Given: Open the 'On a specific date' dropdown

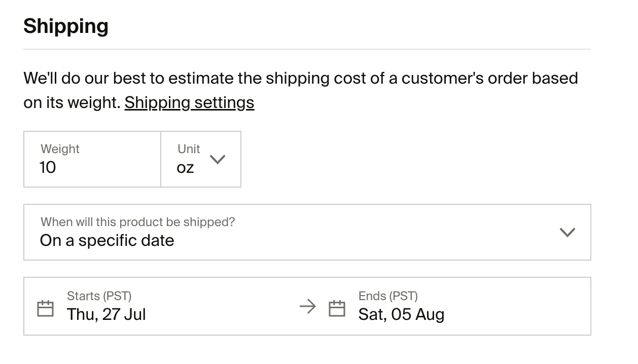Looking at the screenshot, I should tap(307, 232).
